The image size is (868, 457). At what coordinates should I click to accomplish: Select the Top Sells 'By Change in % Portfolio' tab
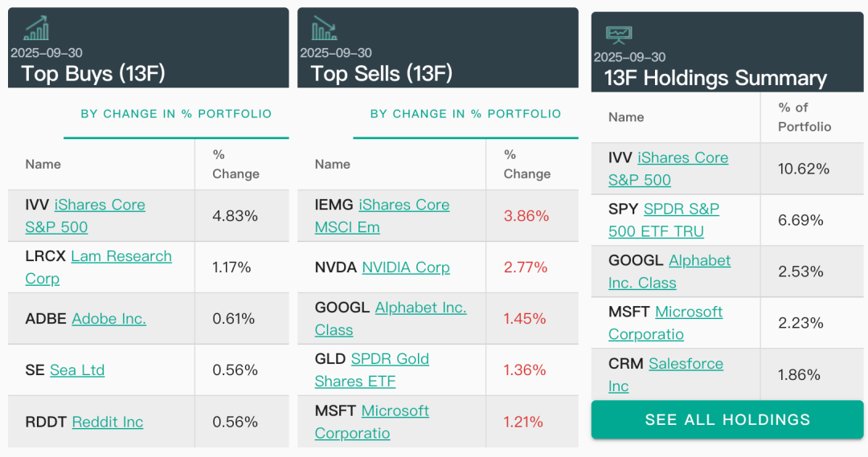(x=465, y=114)
